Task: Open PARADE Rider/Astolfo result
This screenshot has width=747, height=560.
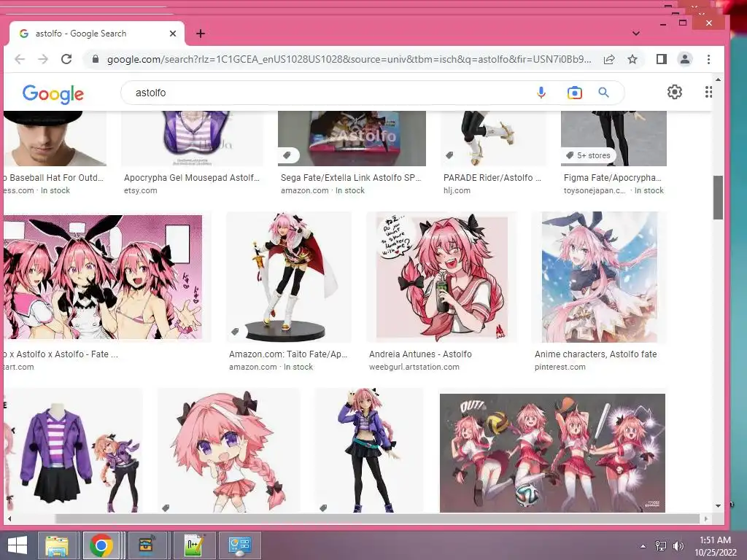Action: tap(492, 178)
